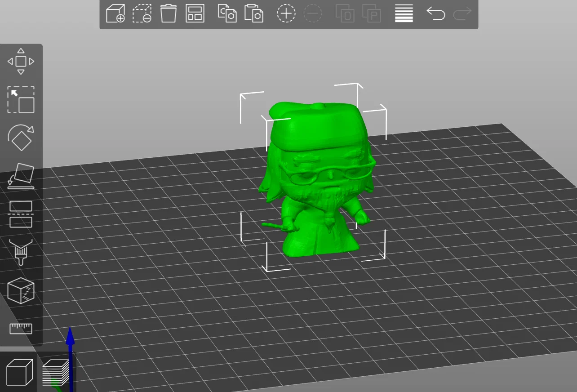This screenshot has height=392, width=577.
Task: Copy the selected object
Action: coord(227,13)
